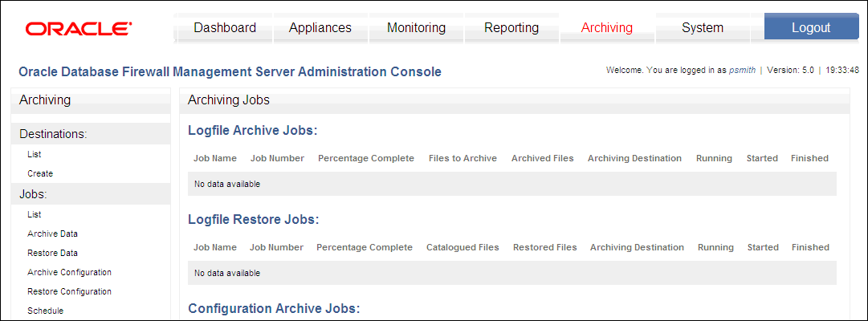868x321 pixels.
Task: Click Catalogued Files column header
Action: [x=463, y=247]
